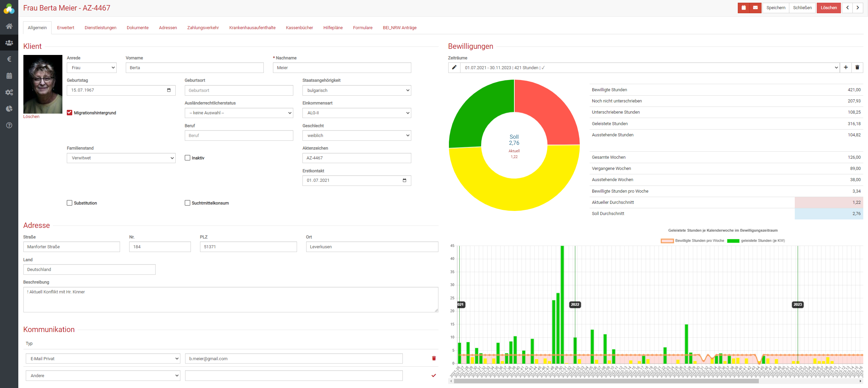Uncheck the Migrationshintergrund checkbox
This screenshot has height=388, width=868.
point(70,113)
